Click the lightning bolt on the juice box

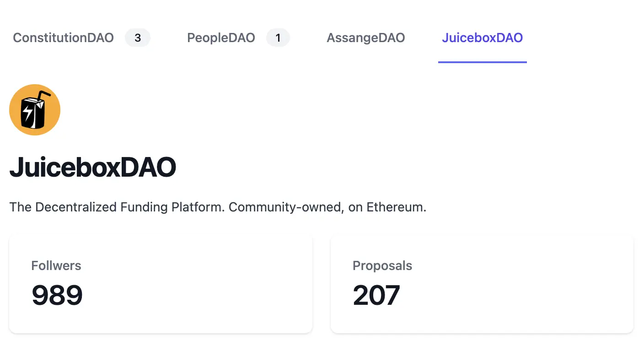28,112
